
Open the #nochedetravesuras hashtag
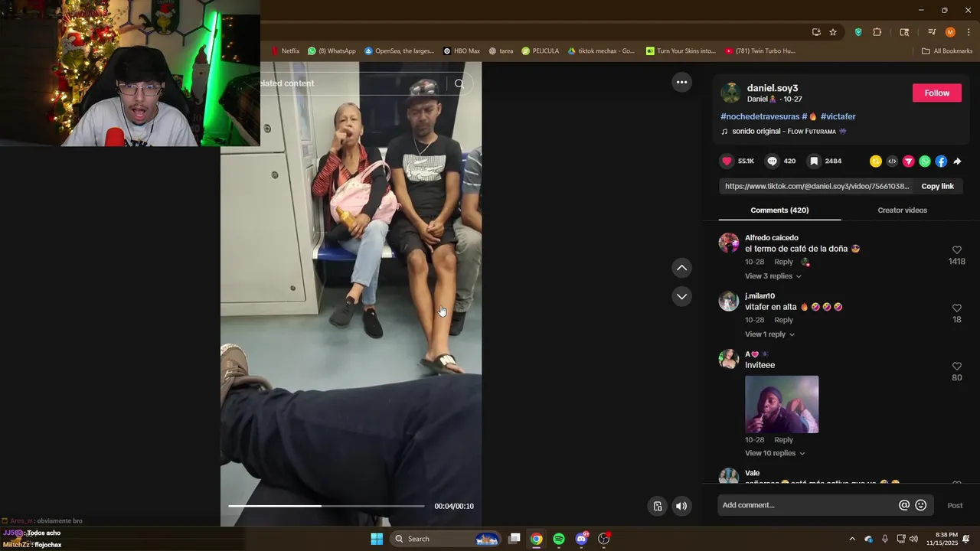pos(759,116)
